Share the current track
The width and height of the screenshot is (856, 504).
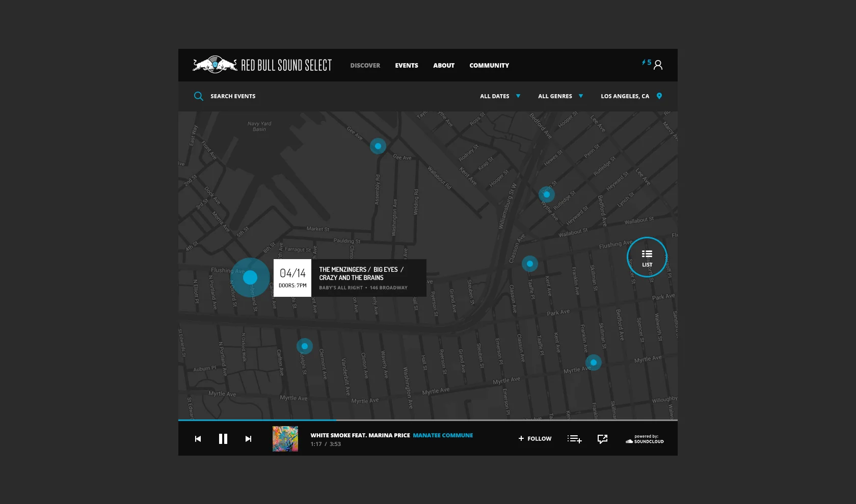tap(602, 439)
